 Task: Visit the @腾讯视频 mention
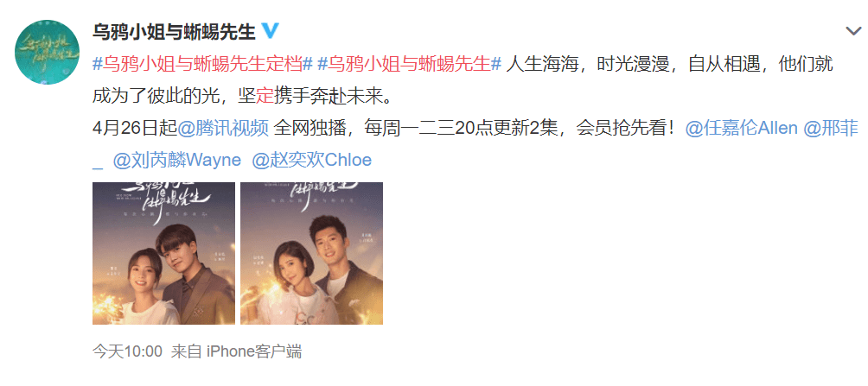tap(223, 129)
